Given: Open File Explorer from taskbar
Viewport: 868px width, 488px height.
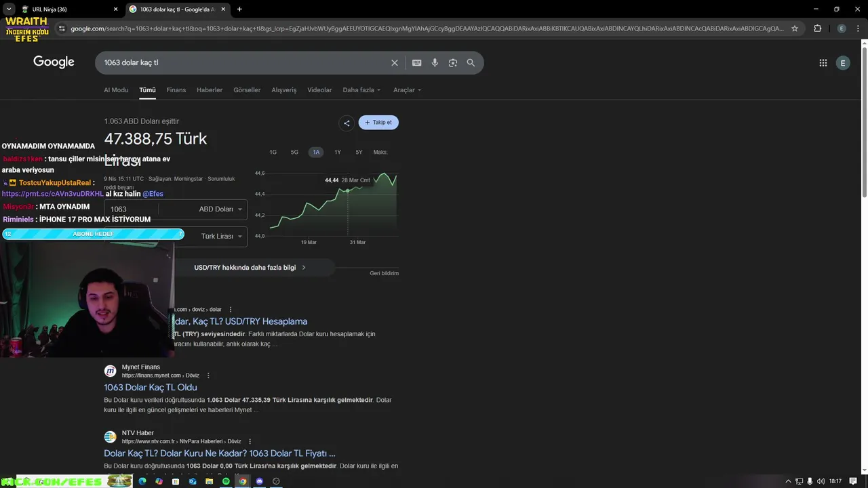Looking at the screenshot, I should pos(210,481).
